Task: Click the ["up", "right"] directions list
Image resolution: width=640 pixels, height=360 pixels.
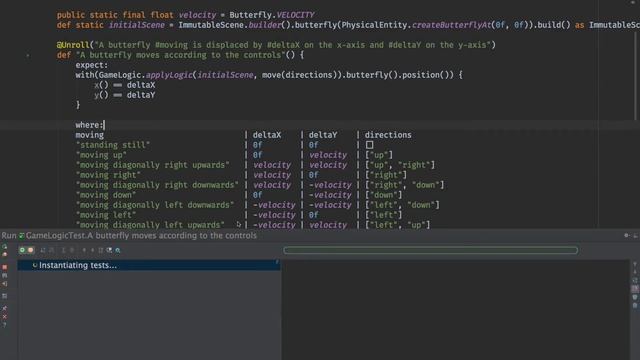Action: pos(400,165)
